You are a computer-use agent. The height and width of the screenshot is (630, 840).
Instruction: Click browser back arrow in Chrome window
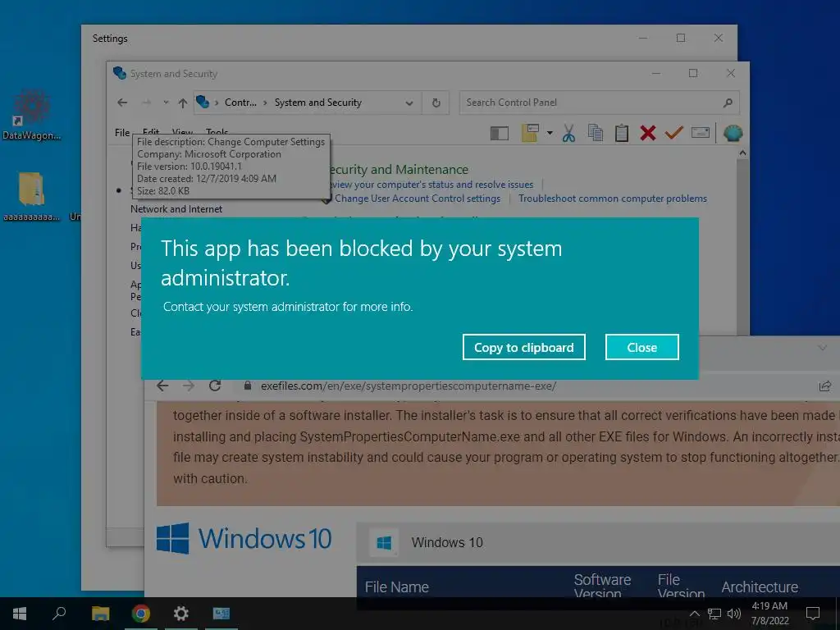click(x=162, y=386)
